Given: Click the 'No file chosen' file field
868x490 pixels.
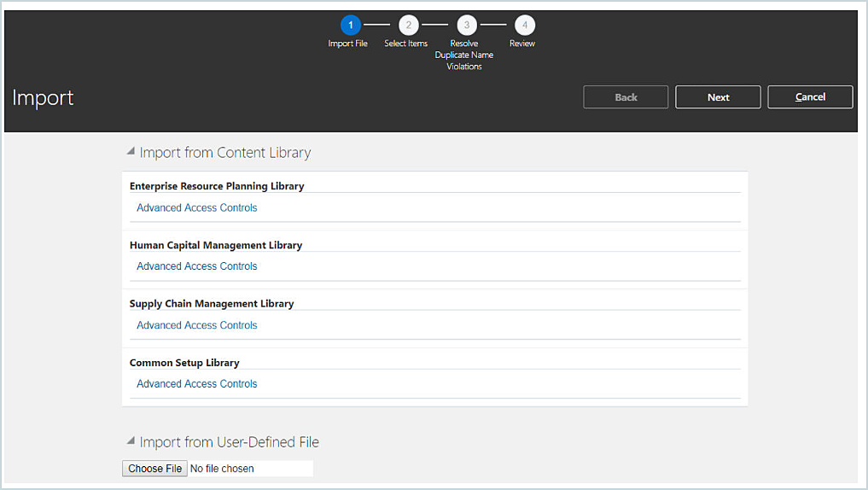Looking at the screenshot, I should (248, 469).
